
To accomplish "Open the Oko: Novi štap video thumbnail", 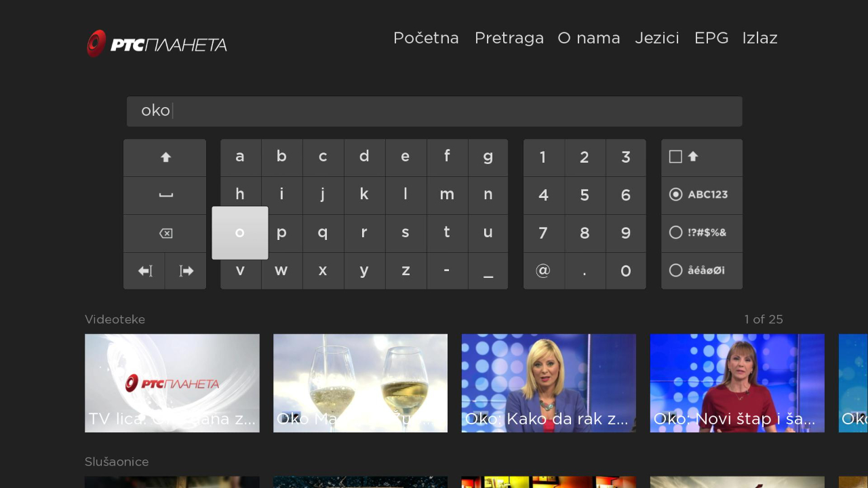I will click(x=737, y=383).
